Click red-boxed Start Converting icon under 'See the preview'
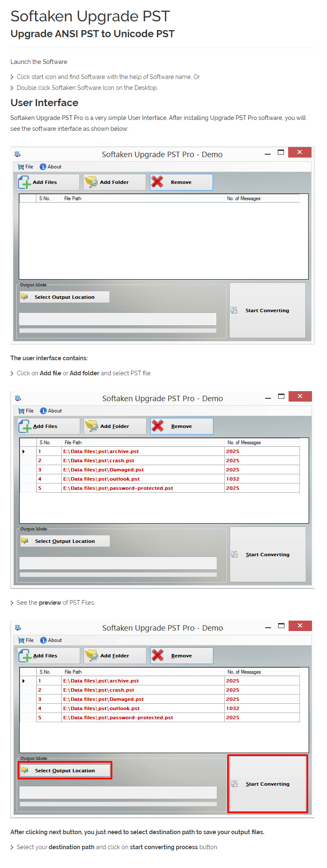 tap(234, 784)
